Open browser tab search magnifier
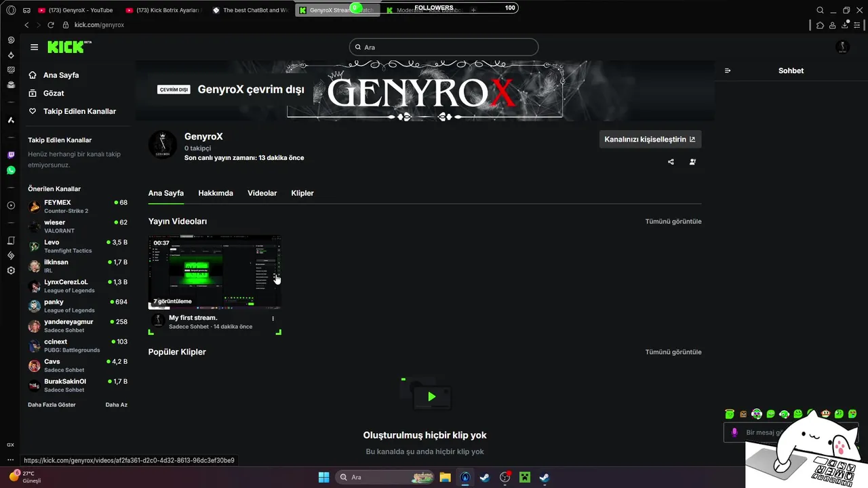 pyautogui.click(x=820, y=10)
